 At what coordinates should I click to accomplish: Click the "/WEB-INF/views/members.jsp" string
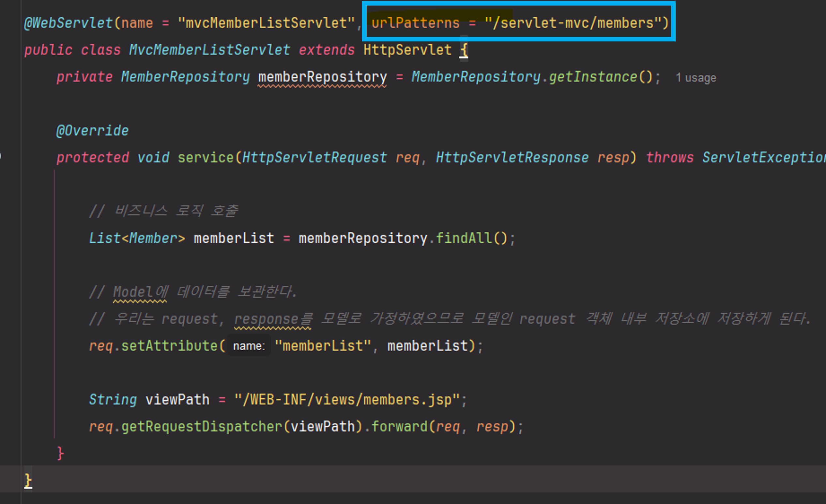click(347, 399)
